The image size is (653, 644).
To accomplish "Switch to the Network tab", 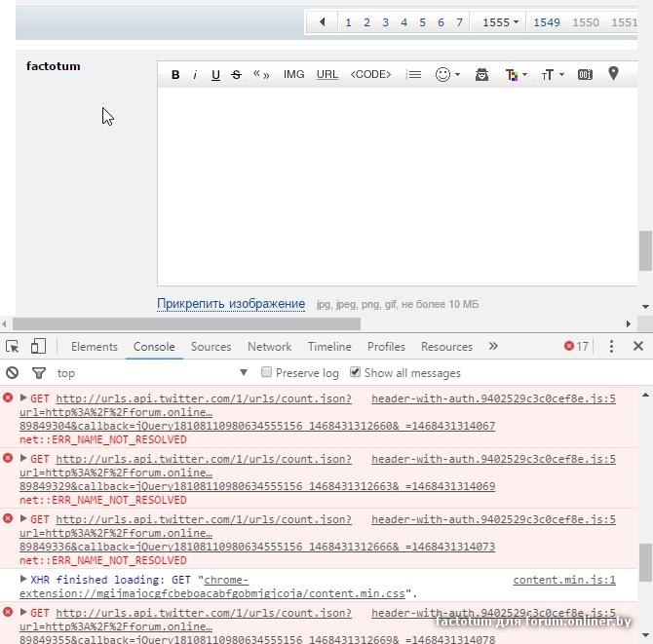I will [269, 347].
